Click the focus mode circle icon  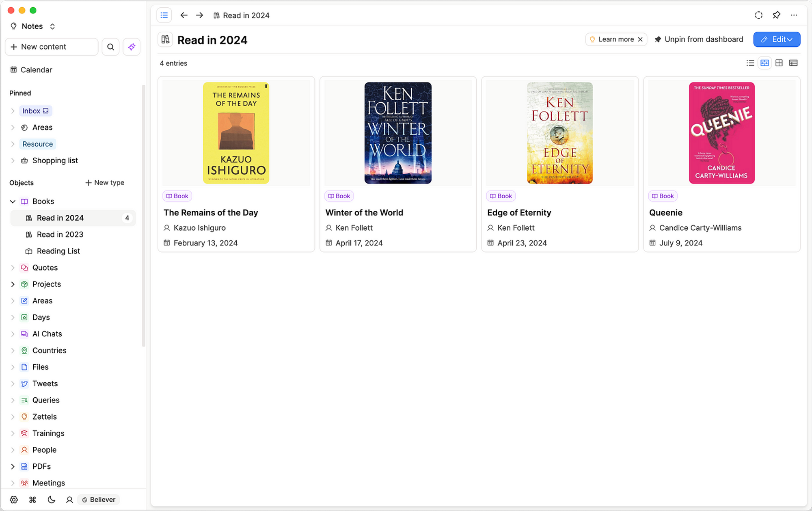point(758,15)
